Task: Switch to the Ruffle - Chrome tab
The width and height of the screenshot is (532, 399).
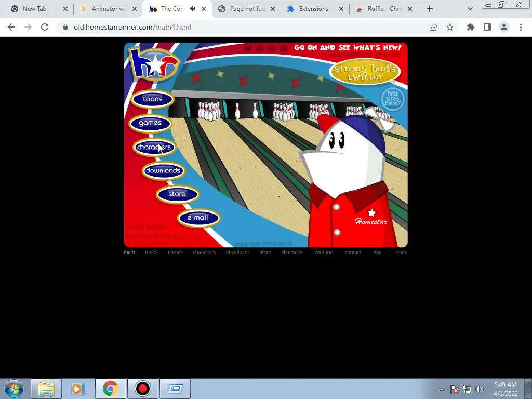Action: click(385, 9)
